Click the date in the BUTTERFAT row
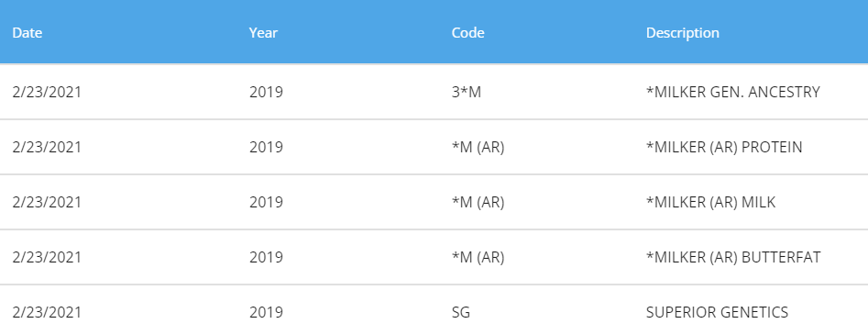Screen dimensions: 868x335 pos(47,257)
